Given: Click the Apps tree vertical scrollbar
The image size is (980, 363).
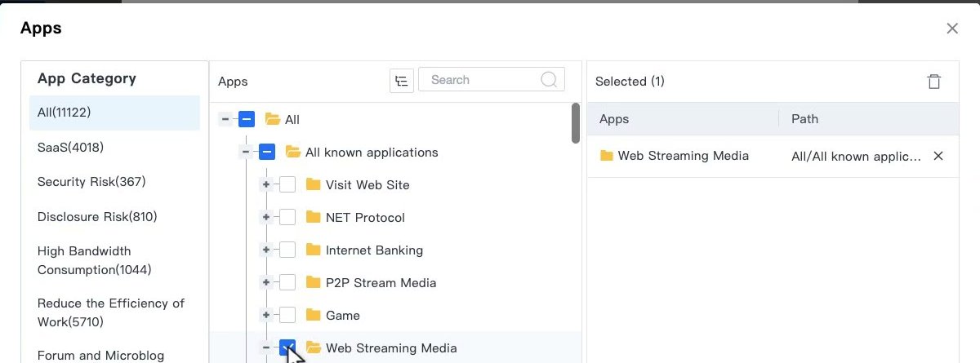Looking at the screenshot, I should click(576, 123).
